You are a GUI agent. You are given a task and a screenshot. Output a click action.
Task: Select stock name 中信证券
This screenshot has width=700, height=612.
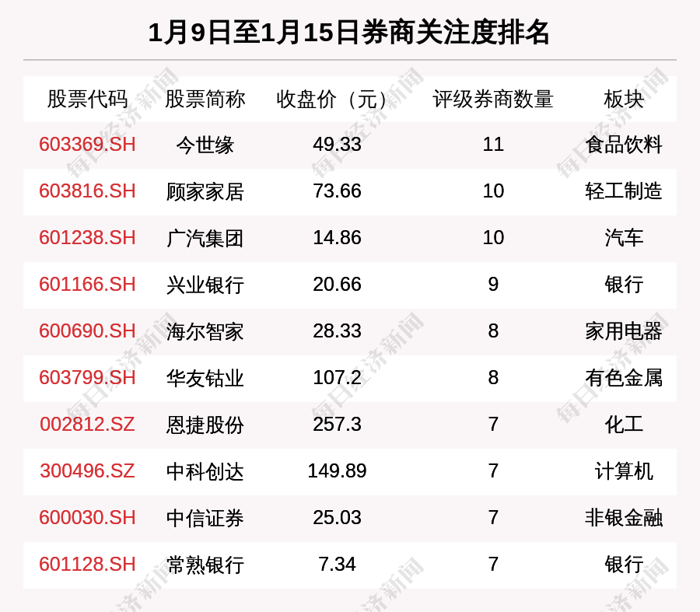pos(205,518)
